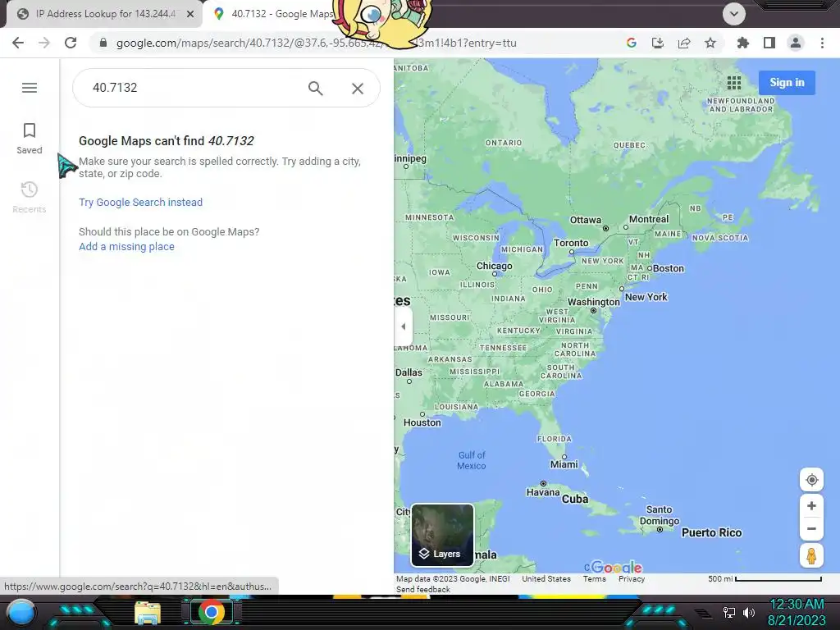Click Add a missing place link
Viewport: 840px width, 630px height.
(x=126, y=246)
